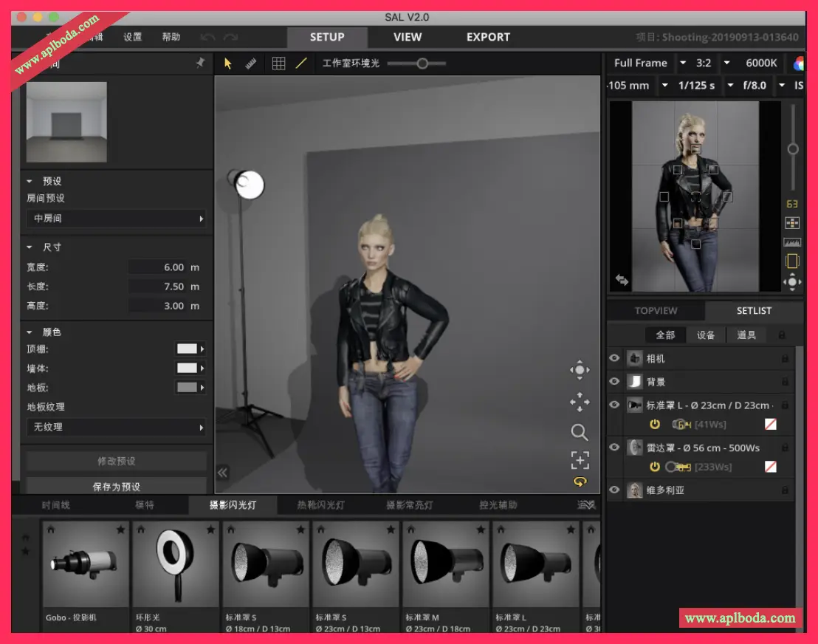Filter set list by 设备
Image resolution: width=818 pixels, height=644 pixels.
click(x=706, y=335)
